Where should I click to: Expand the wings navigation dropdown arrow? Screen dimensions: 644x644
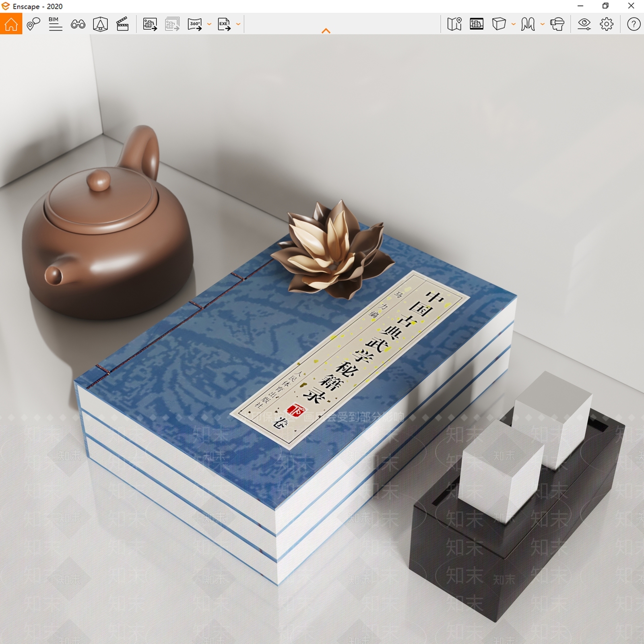(543, 24)
